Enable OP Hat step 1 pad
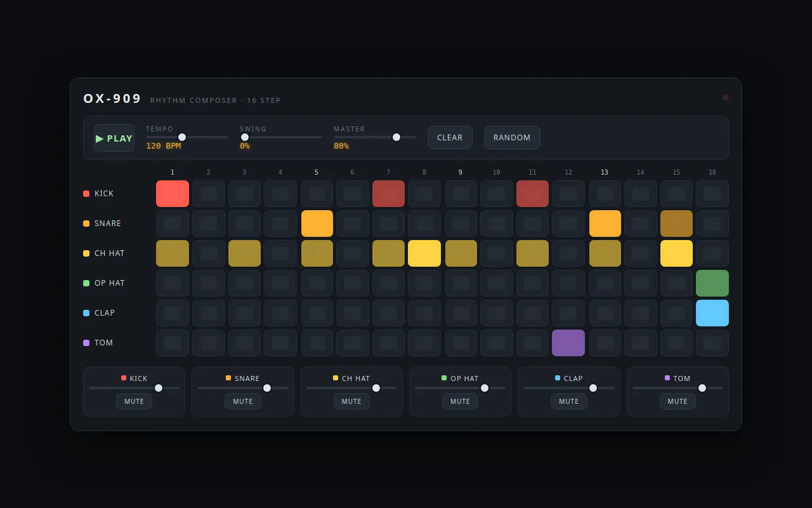Screen dimensions: 812x508 click(173, 283)
